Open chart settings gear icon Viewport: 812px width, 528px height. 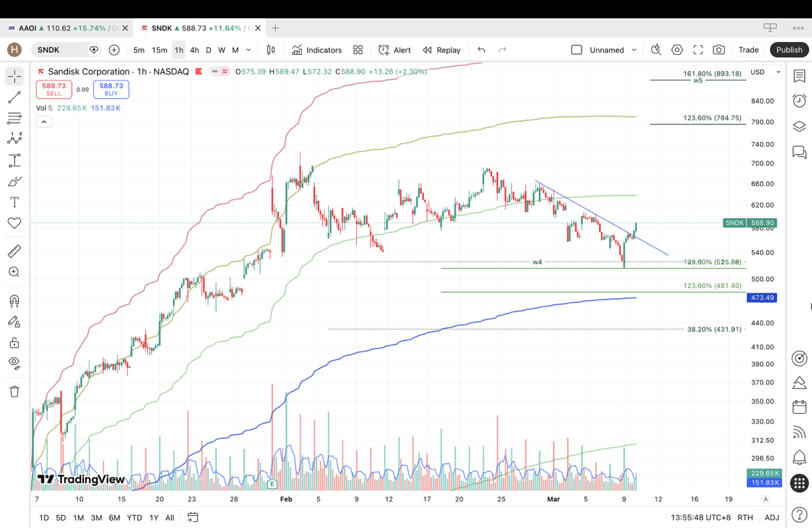tap(677, 50)
